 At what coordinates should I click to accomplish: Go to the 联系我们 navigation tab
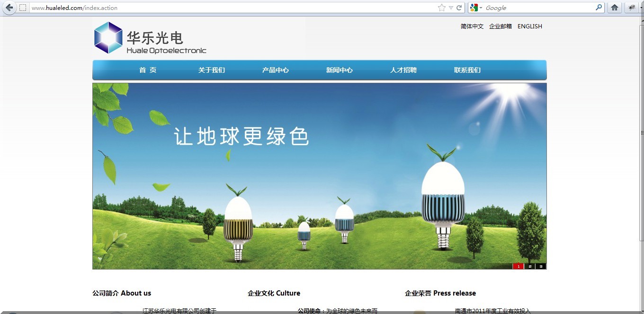click(x=466, y=70)
